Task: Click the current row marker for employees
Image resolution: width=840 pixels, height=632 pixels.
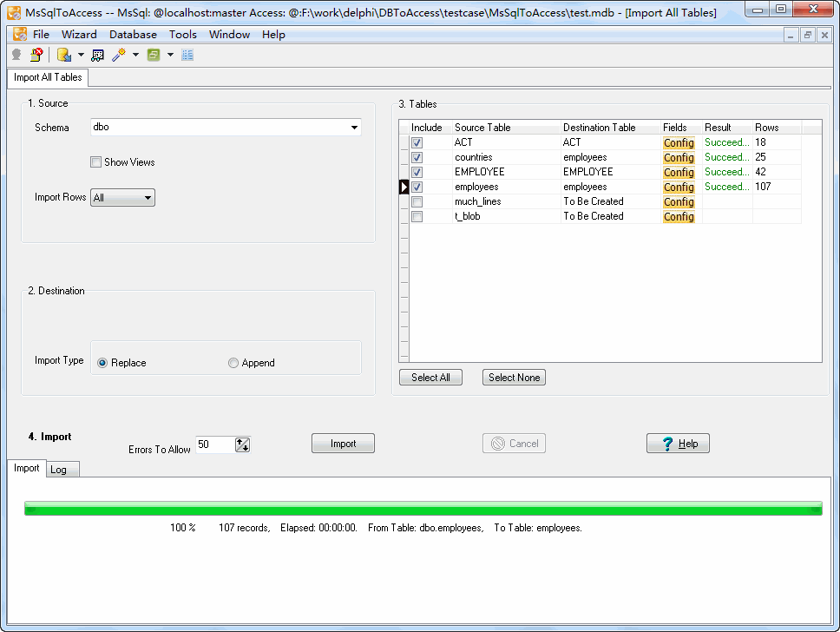Action: tap(404, 187)
